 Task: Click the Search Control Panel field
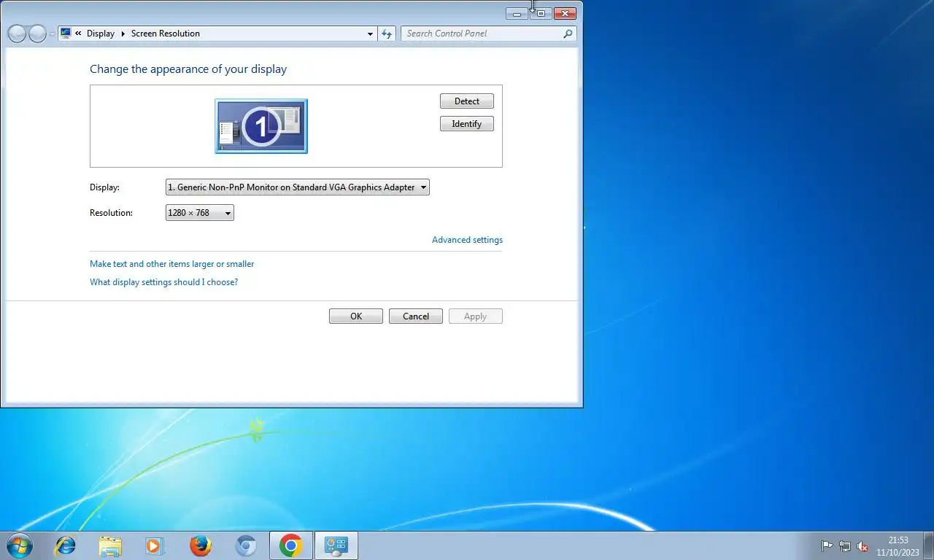(489, 34)
